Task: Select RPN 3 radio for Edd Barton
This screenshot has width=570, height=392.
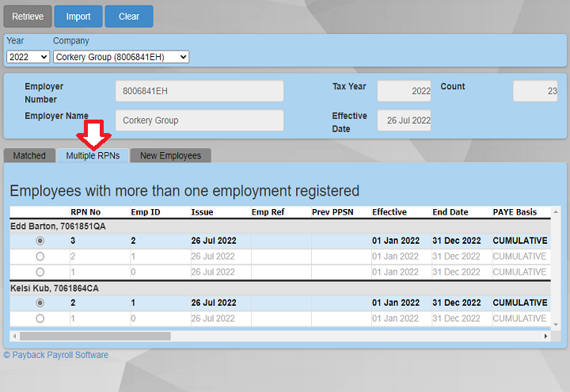Action: [40, 241]
